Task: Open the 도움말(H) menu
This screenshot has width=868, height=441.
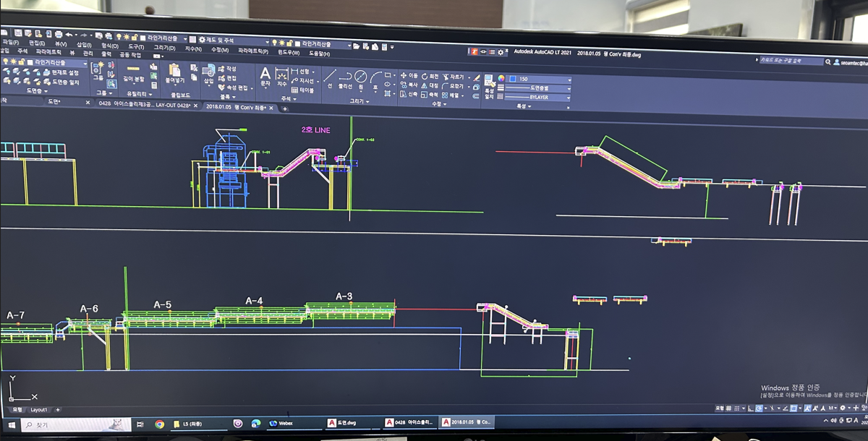Action: click(319, 53)
